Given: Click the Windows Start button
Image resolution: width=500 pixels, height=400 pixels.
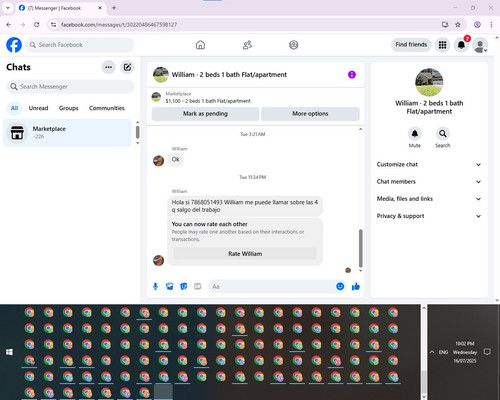Looking at the screenshot, I should pos(9,352).
